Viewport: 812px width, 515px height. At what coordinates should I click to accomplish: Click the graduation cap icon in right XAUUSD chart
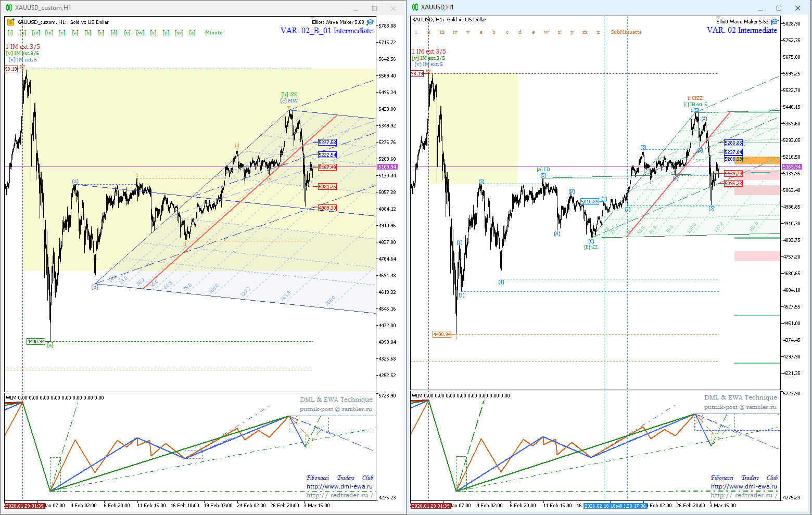pos(775,22)
